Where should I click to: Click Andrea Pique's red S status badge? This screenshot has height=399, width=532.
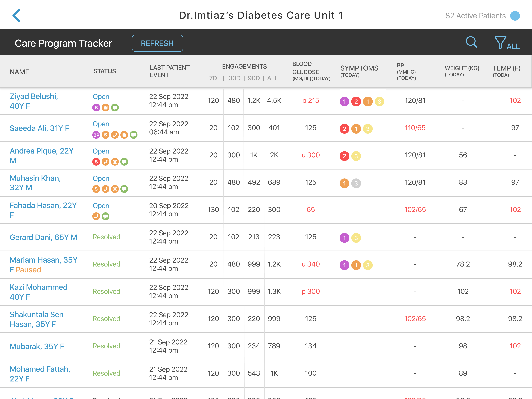96,162
